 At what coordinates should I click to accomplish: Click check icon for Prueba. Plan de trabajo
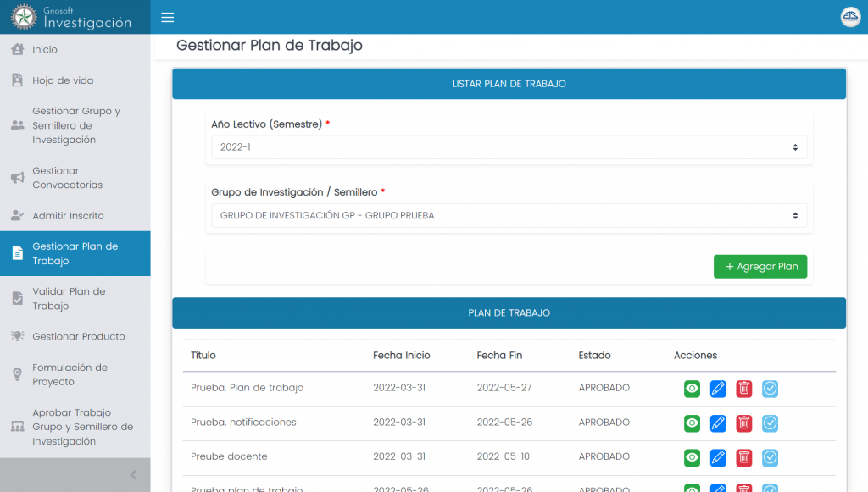click(x=770, y=389)
